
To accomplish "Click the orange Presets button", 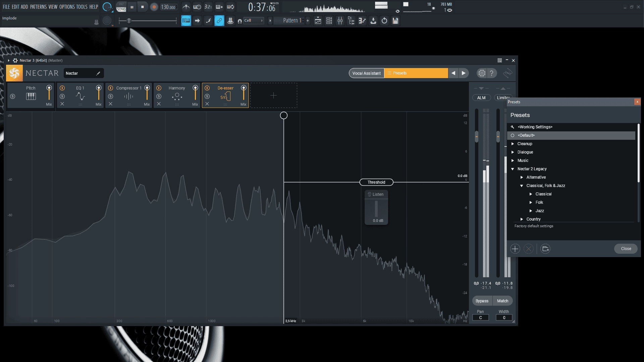I will click(416, 73).
